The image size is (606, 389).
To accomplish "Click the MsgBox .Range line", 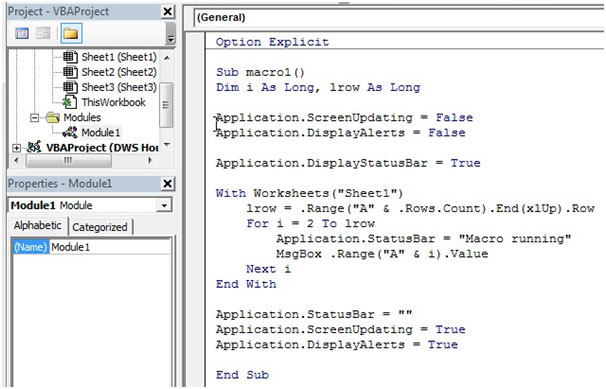I will coord(382,254).
